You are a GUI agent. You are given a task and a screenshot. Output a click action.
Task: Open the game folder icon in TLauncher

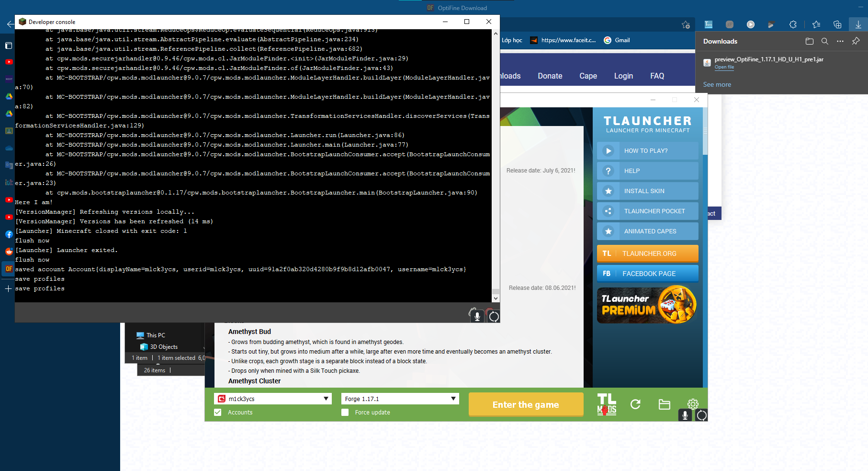664,404
